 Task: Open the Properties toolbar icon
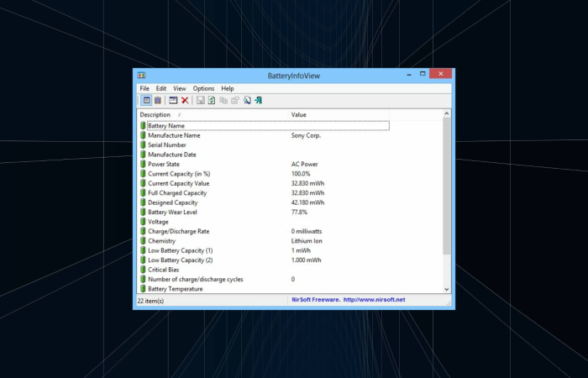click(x=235, y=100)
